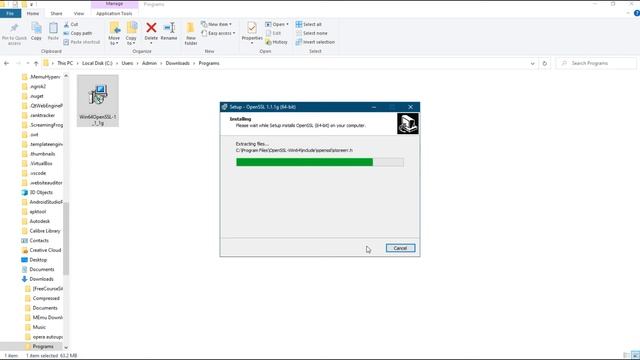640x360 pixels.
Task: Select .VirtualBox folder in tree
Action: 41,163
